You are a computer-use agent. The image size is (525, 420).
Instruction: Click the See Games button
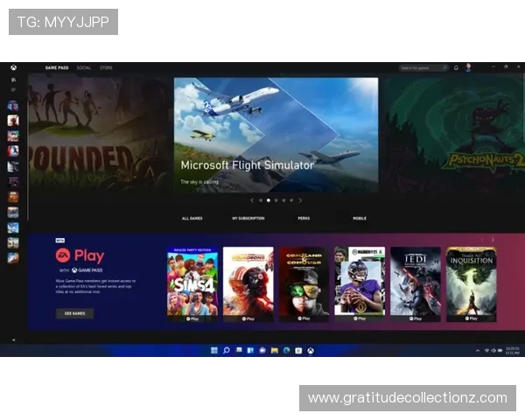click(x=75, y=313)
